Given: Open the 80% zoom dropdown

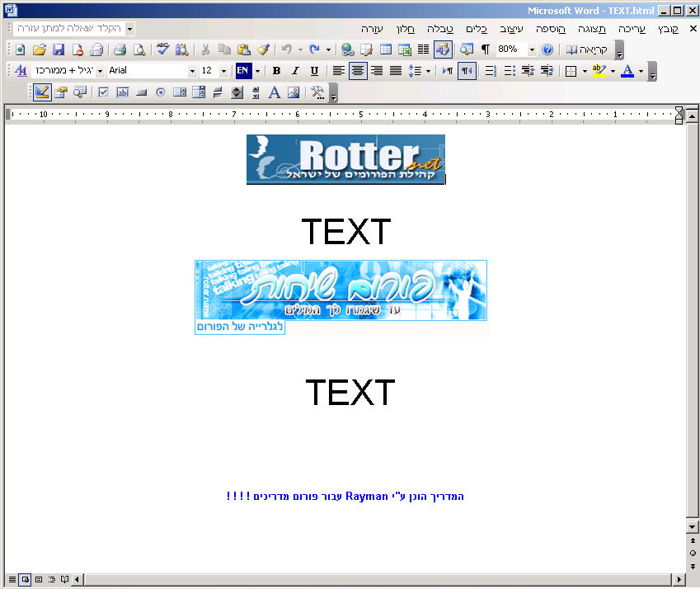Looking at the screenshot, I should (531, 49).
